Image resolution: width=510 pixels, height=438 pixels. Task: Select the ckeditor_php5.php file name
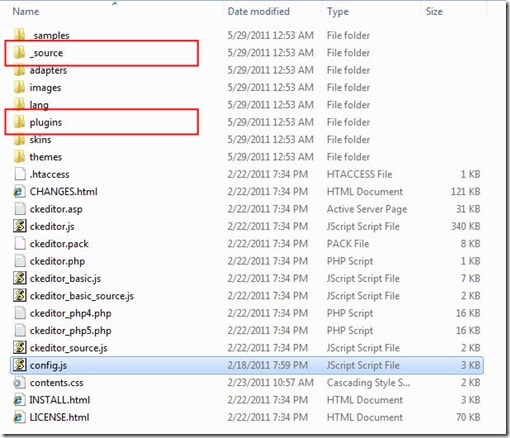70,331
